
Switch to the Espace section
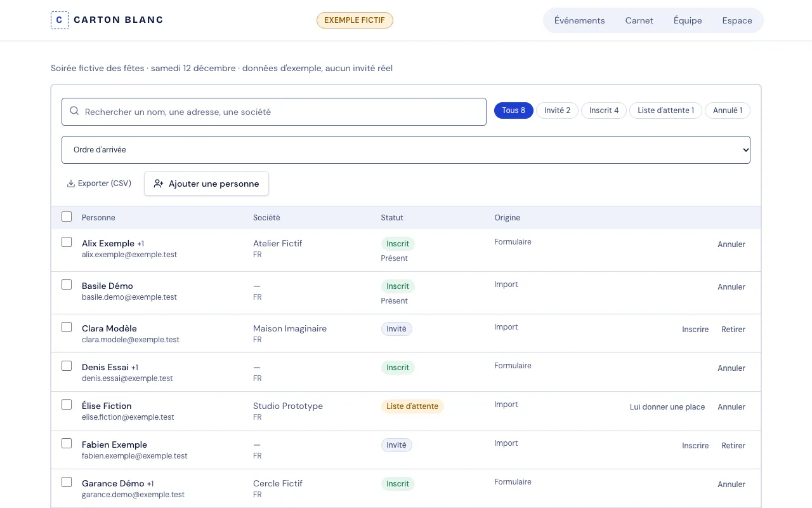point(737,20)
